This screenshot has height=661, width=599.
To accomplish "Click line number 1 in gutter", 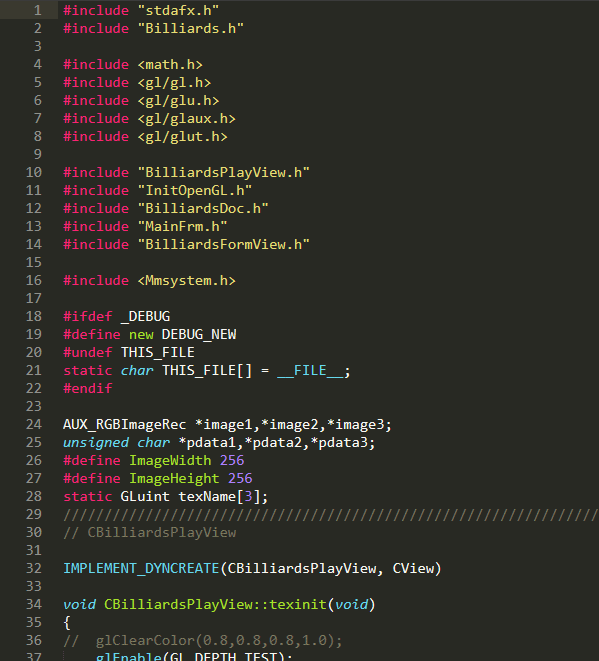I will (x=38, y=10).
